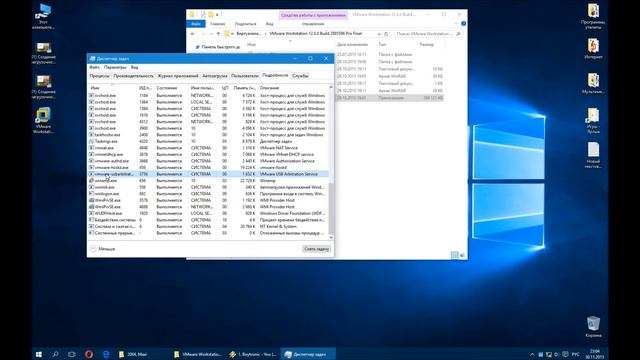Viewport: 640px width, 360px height.
Task: Open taskbar search magnifier icon
Action: tap(55, 354)
